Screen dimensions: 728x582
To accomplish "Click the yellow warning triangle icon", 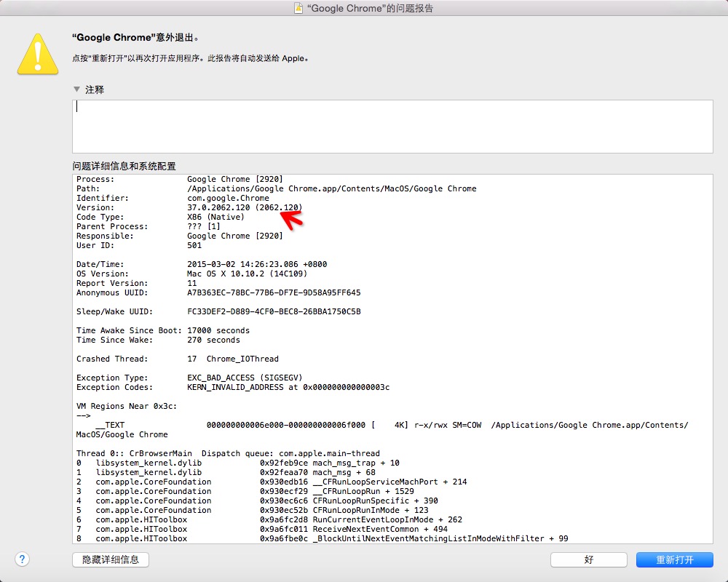I will (x=38, y=54).
